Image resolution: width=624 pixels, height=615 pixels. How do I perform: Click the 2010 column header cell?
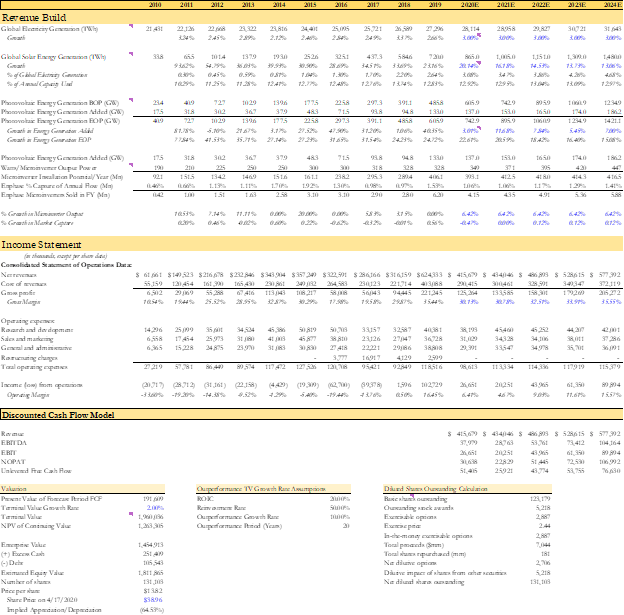tap(154, 6)
